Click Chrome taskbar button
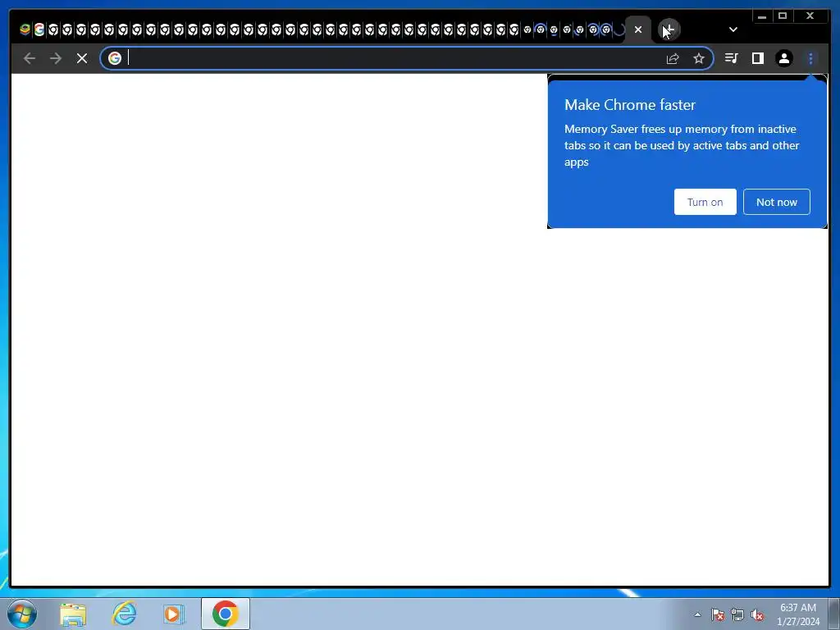Screen dimensions: 840x630 click(x=226, y=614)
